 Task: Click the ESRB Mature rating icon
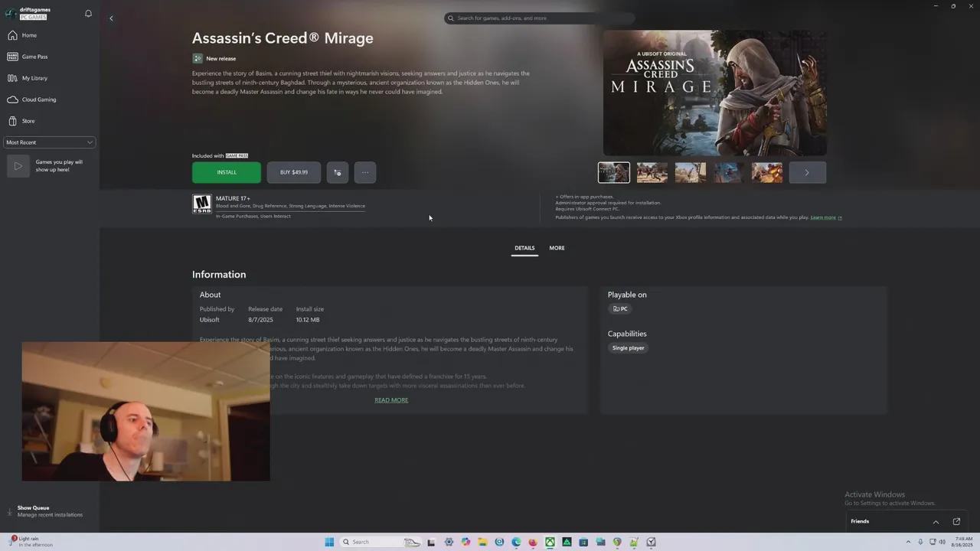pos(202,204)
